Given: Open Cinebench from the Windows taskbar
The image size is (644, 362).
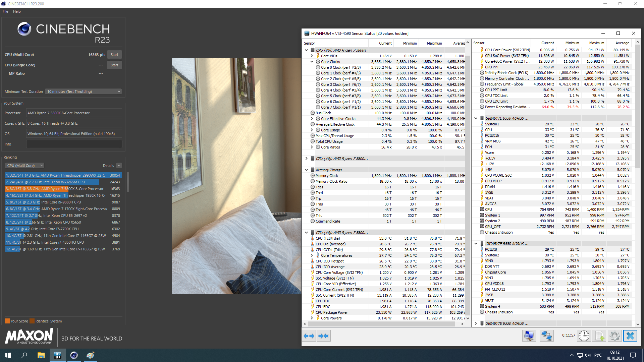Looking at the screenshot, I should [x=74, y=355].
